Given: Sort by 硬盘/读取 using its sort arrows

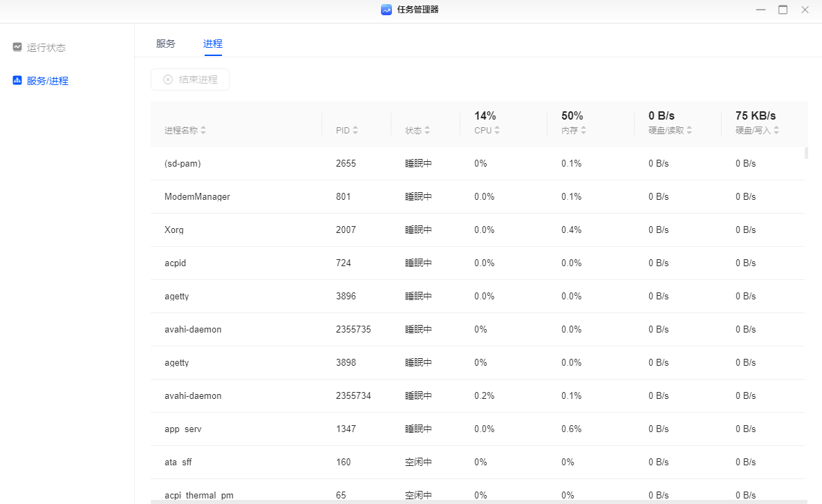Looking at the screenshot, I should pos(689,130).
